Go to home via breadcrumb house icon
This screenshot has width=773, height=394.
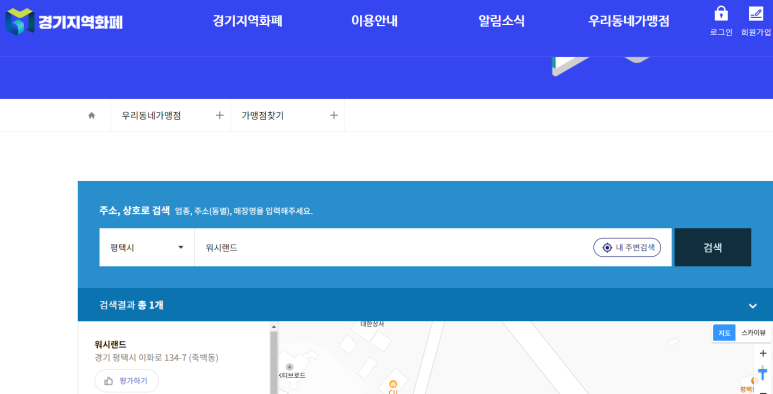[91, 115]
